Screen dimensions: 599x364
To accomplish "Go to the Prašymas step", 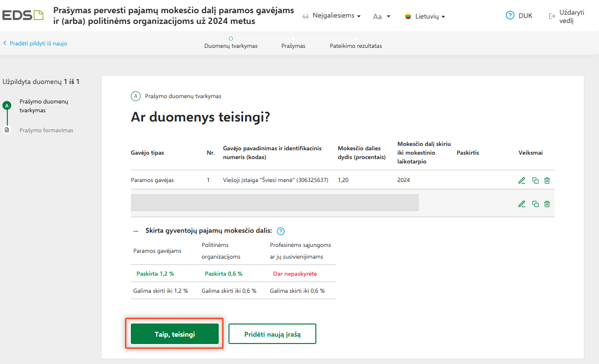I will tap(293, 46).
